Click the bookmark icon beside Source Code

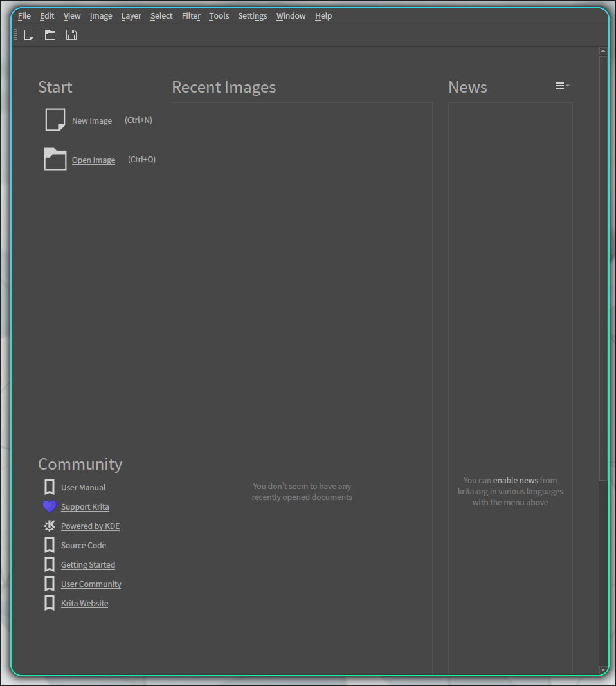50,545
